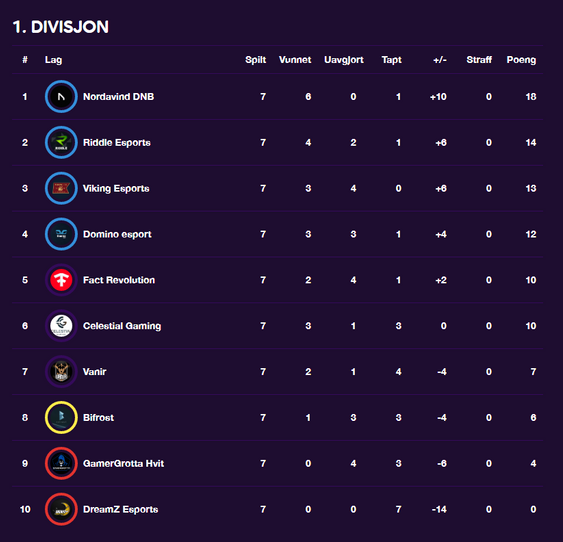Open the Celestial Gaming team page link
Screen dimensions: 563x542
tap(122, 326)
